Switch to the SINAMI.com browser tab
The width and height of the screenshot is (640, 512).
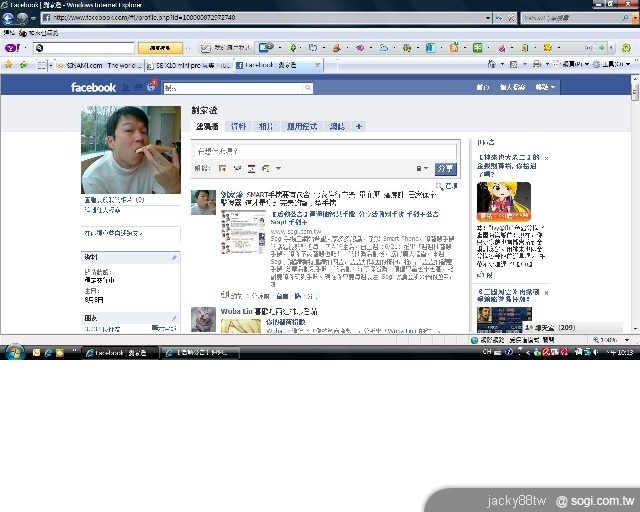point(100,65)
